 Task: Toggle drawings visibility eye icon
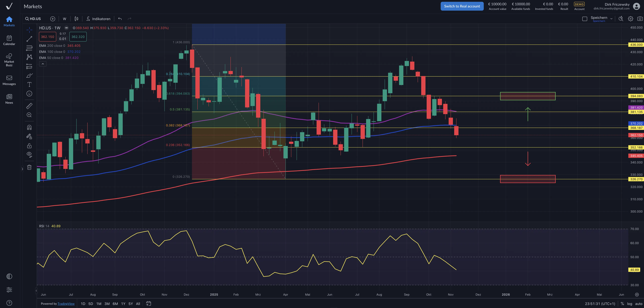[29, 154]
